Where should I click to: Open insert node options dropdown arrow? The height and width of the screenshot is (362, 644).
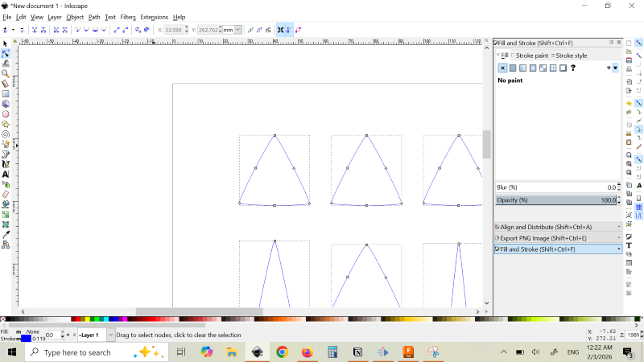pyautogui.click(x=13, y=30)
